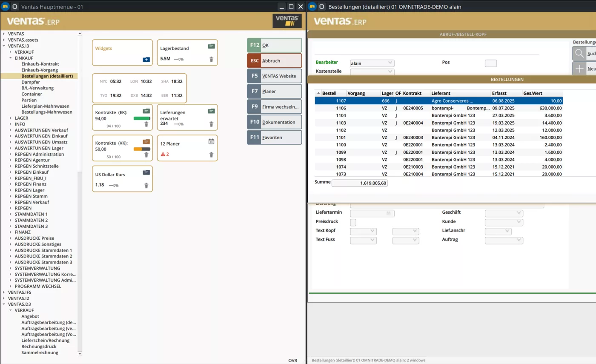596x364 pixels.
Task: Remove the Kontrakte (VK) widget via trash icon
Action: [x=146, y=155]
